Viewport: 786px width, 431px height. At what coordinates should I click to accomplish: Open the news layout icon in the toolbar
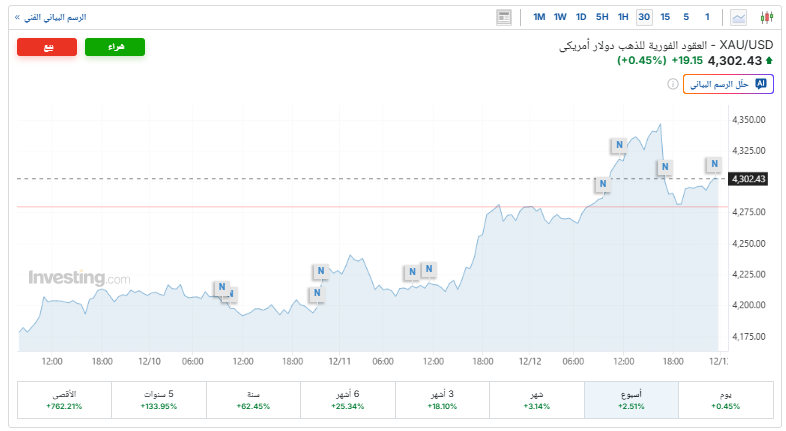pyautogui.click(x=504, y=17)
